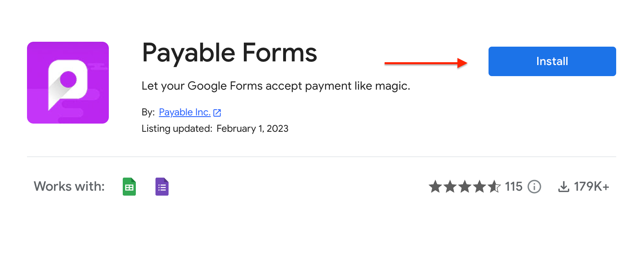Click the February 1, 2023 listing date
The image size is (644, 257).
pyautogui.click(x=252, y=128)
